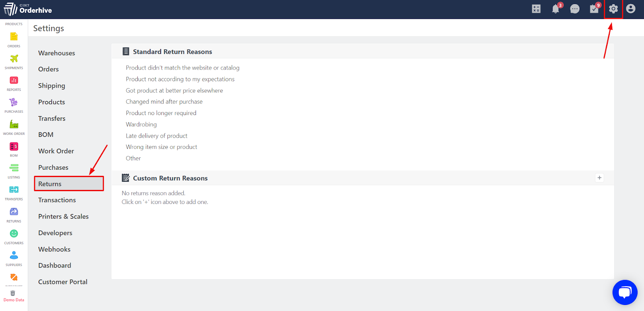
Task: Open Customers icon in left sidebar
Action: coord(14,233)
